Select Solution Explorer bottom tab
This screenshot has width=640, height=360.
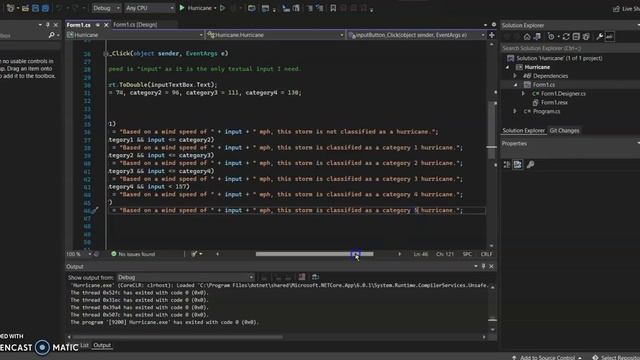523,131
